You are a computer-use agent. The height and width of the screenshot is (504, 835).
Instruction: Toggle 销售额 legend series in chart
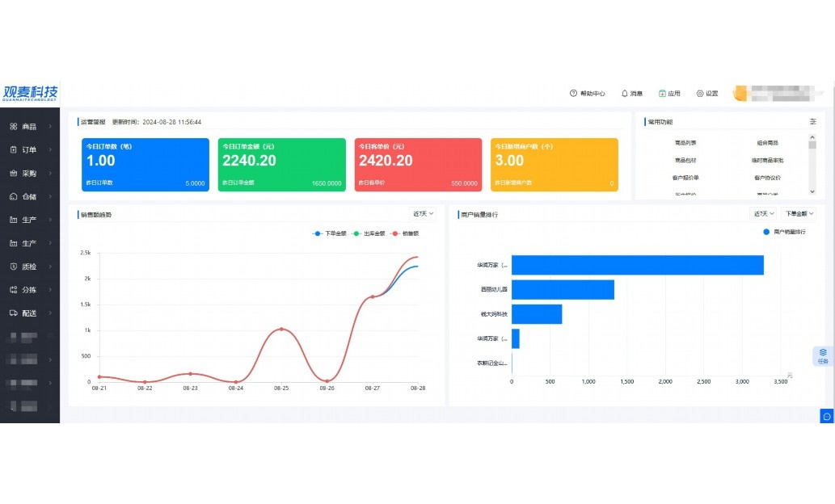[406, 233]
